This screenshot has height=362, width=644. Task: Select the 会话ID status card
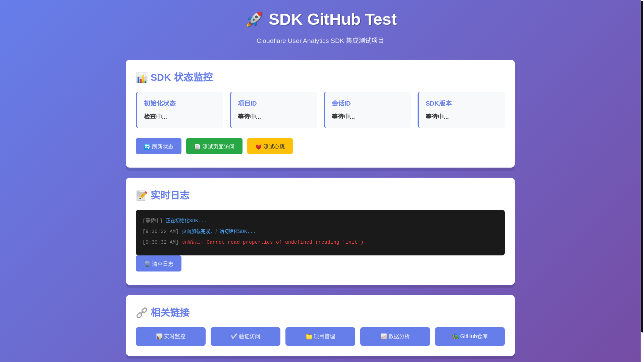[x=367, y=110]
